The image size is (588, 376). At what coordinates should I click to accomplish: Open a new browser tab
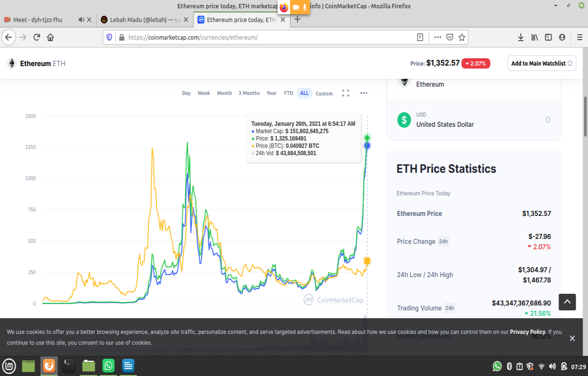(297, 20)
